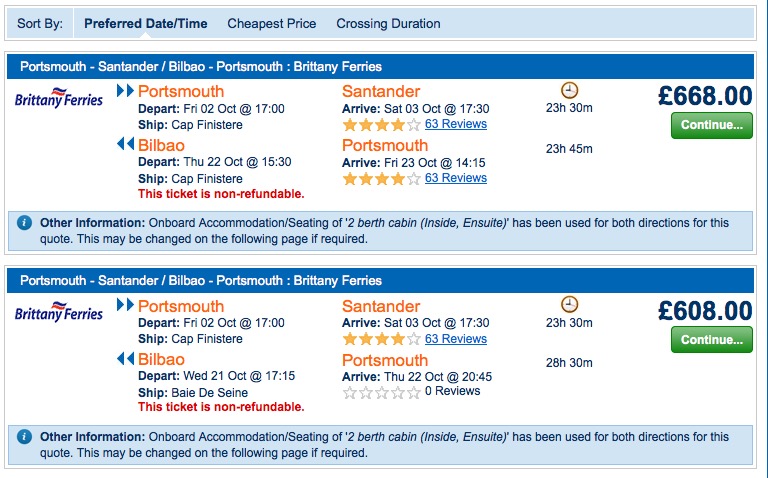Screen dimensions: 768x478
Task: Click the £608.00 price text
Action: click(x=705, y=311)
